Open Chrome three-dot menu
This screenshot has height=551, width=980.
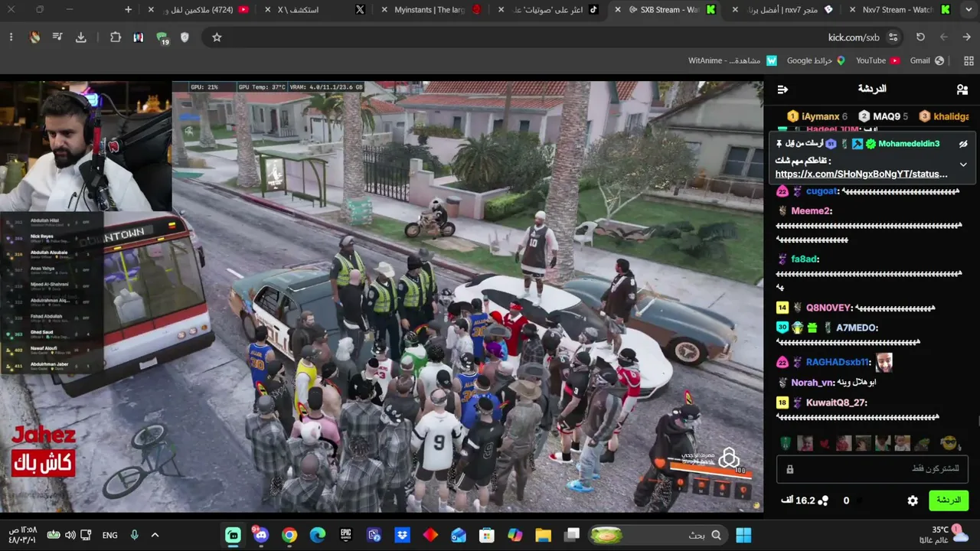pos(11,37)
